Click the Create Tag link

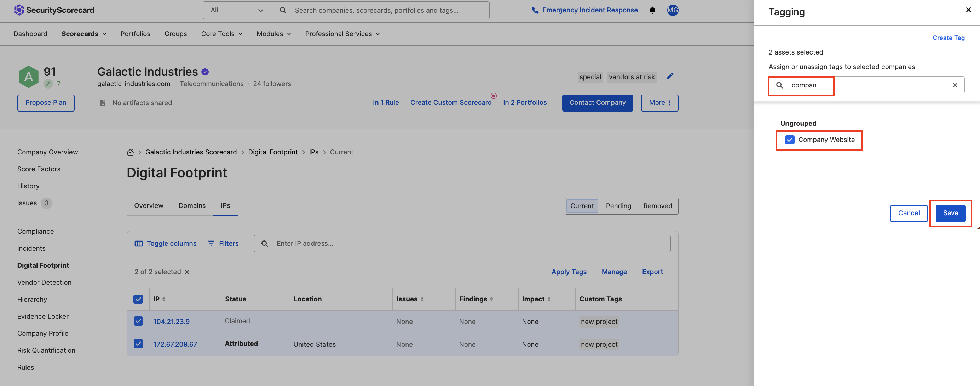tap(949, 38)
